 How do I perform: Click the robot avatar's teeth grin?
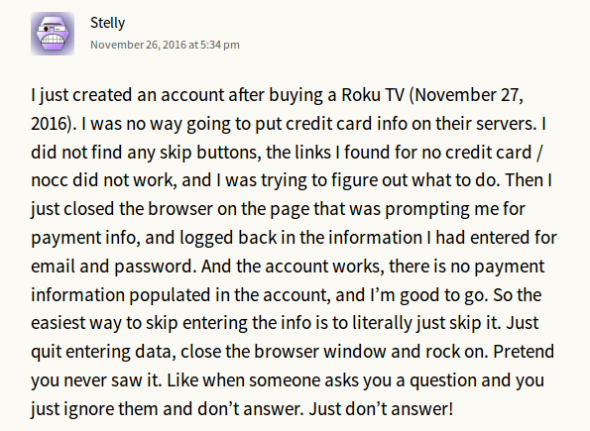coord(52,39)
